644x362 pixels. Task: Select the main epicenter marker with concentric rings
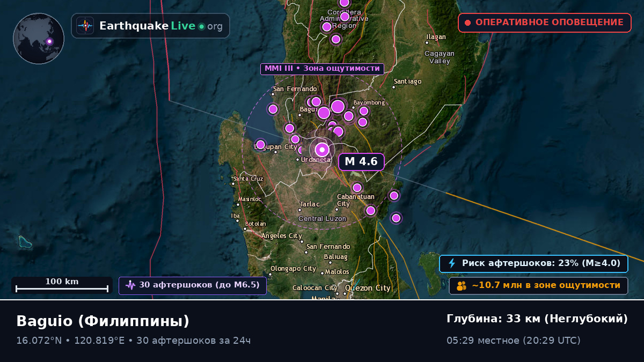pos(322,150)
